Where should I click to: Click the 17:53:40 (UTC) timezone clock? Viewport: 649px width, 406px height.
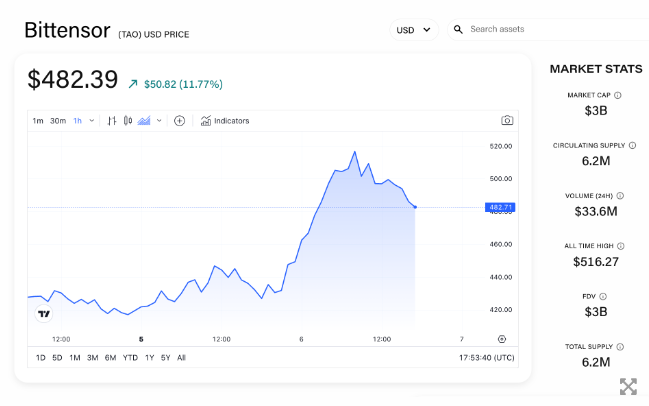[486, 358]
